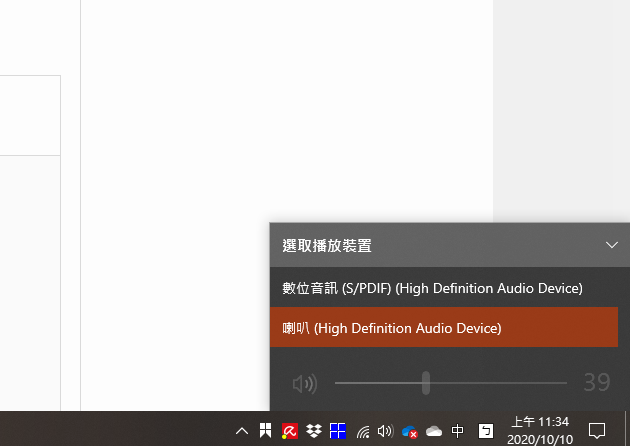Image resolution: width=630 pixels, height=446 pixels.
Task: Switch input language via 中 indicator
Action: tap(457, 431)
